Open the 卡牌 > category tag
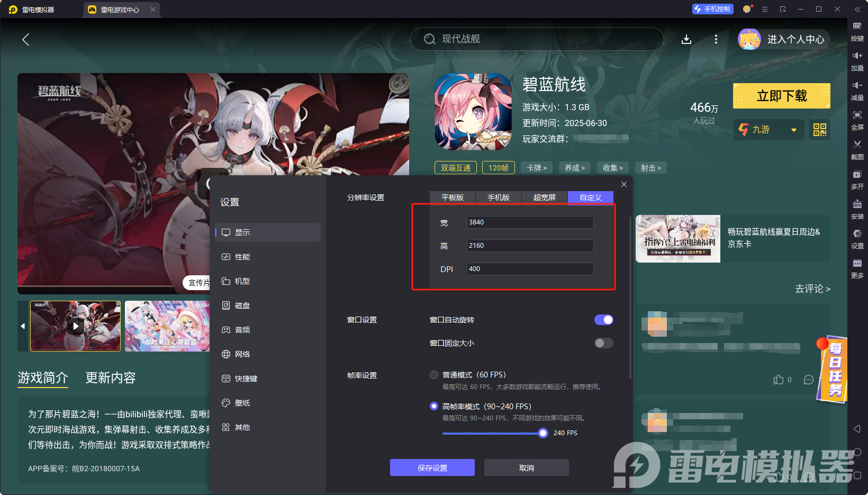The image size is (868, 495). tap(537, 168)
